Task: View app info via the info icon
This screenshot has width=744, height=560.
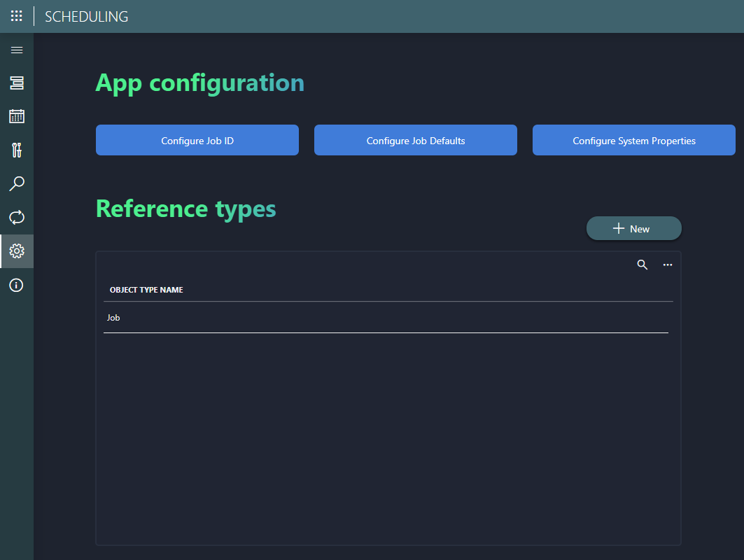Action: 16,285
